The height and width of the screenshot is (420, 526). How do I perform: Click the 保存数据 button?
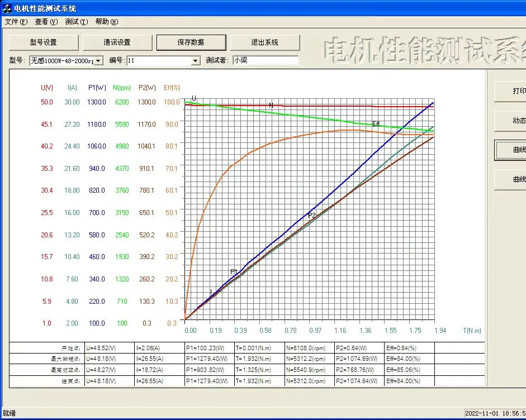(191, 42)
